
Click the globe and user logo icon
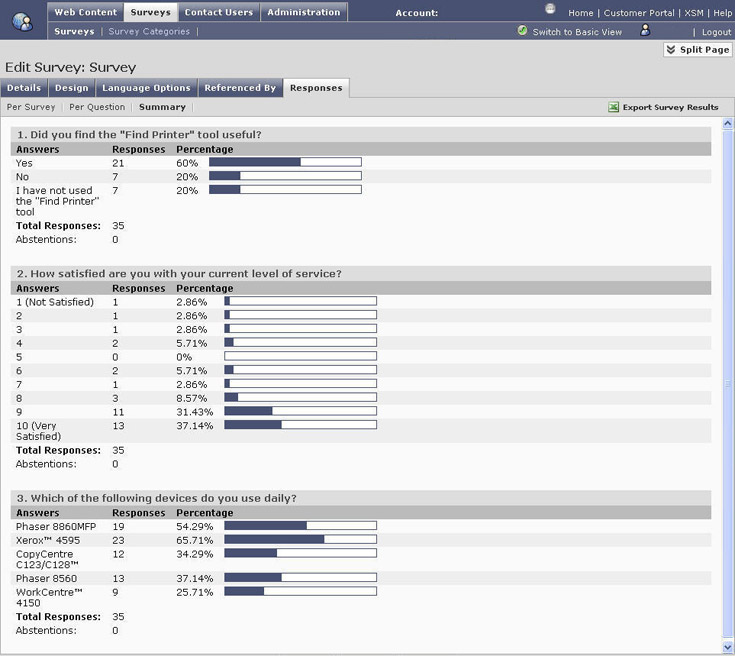click(x=22, y=22)
